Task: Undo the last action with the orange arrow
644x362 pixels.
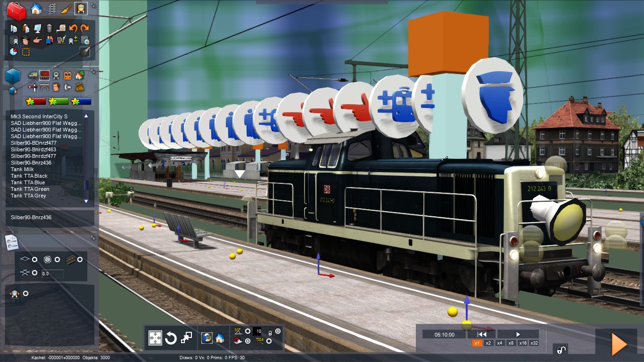Action: 73,28
